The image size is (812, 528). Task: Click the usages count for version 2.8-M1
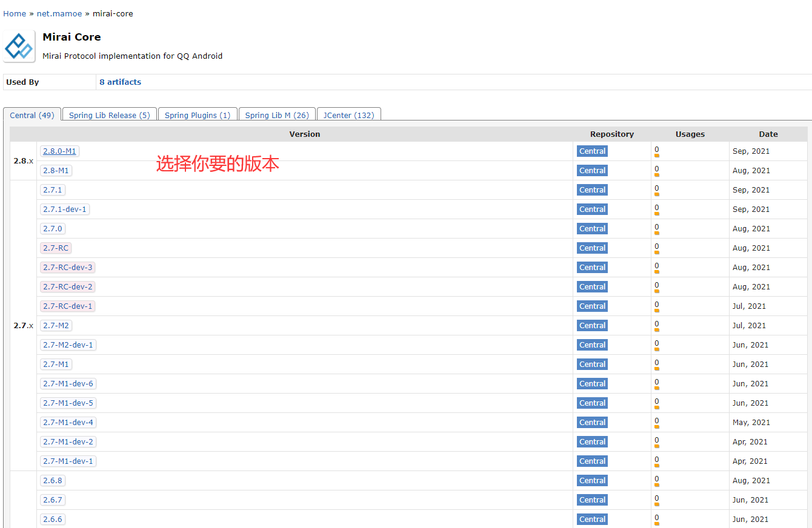point(656,170)
